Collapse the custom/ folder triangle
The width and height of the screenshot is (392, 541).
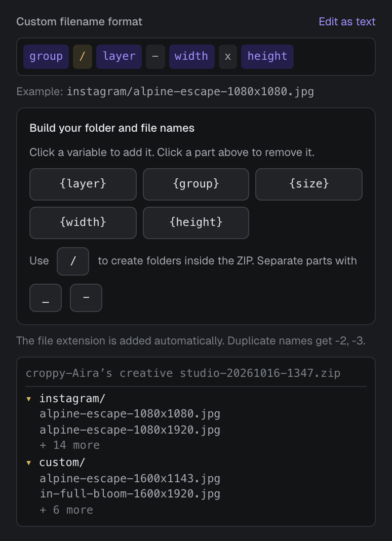click(29, 462)
